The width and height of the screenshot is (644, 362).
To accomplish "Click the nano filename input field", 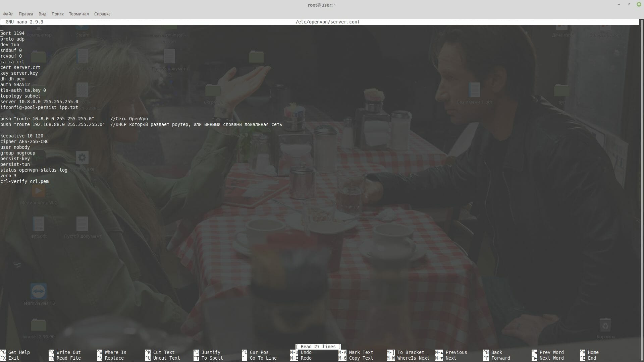I will pos(327,22).
